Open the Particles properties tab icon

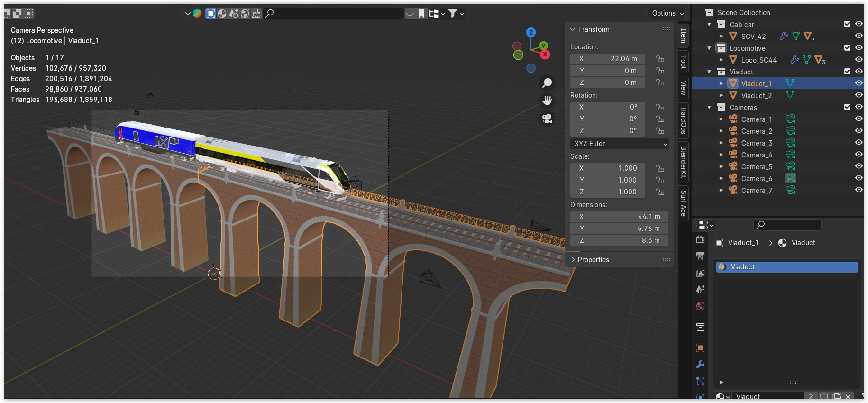700,381
